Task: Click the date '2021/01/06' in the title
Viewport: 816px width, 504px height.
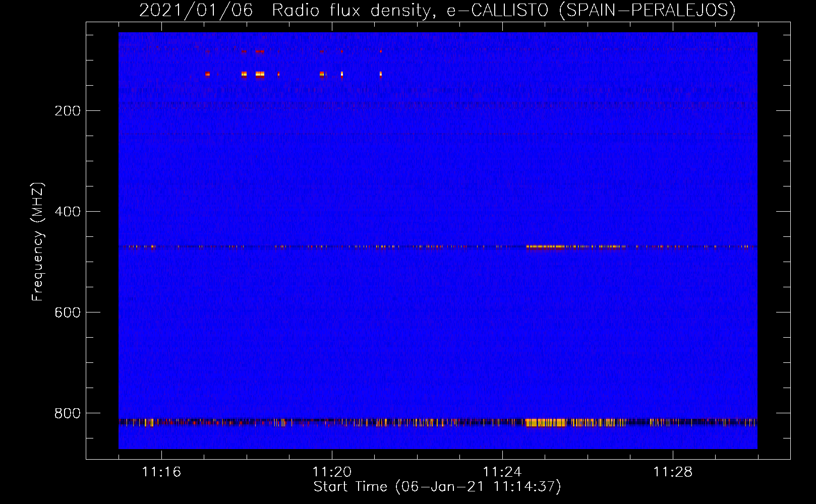Action: [196, 11]
